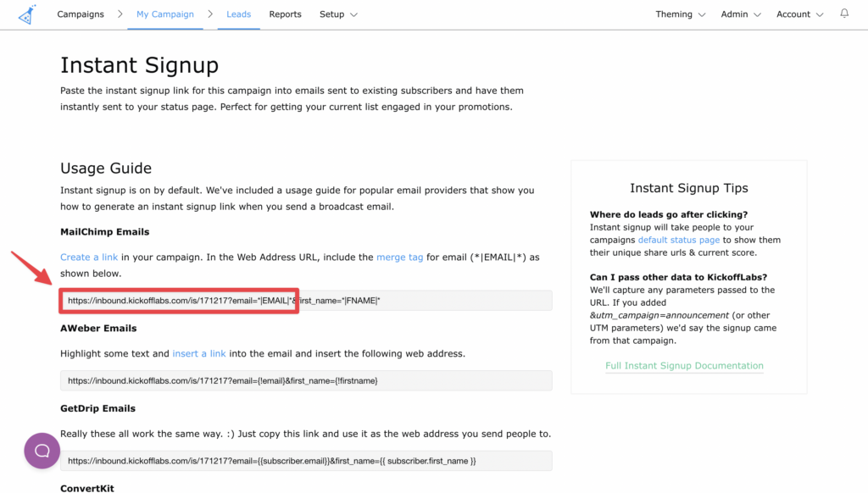Open the 'default status page' link

(679, 240)
